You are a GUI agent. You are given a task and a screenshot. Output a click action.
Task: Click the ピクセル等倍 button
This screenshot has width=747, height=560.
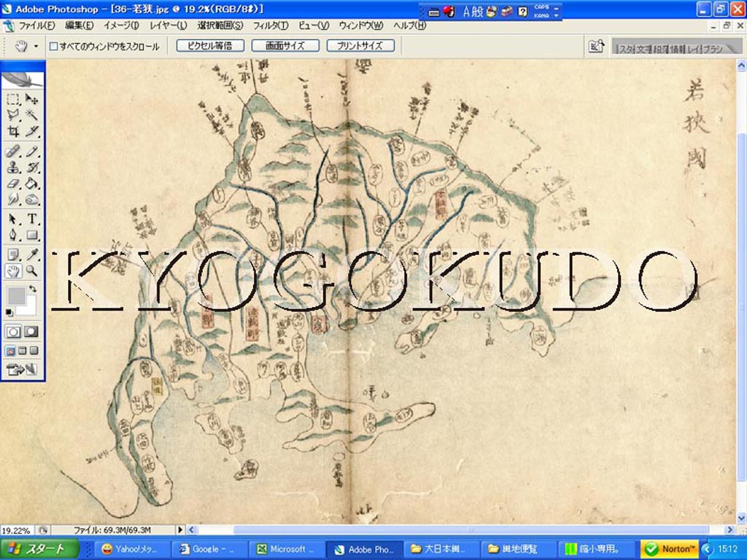click(x=210, y=46)
